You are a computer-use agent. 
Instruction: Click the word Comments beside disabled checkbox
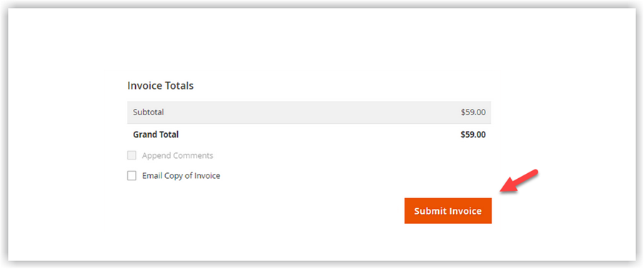194,155
